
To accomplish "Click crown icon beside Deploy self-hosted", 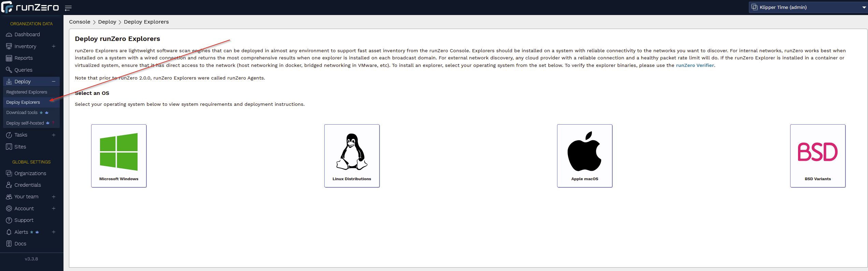I will 48,123.
